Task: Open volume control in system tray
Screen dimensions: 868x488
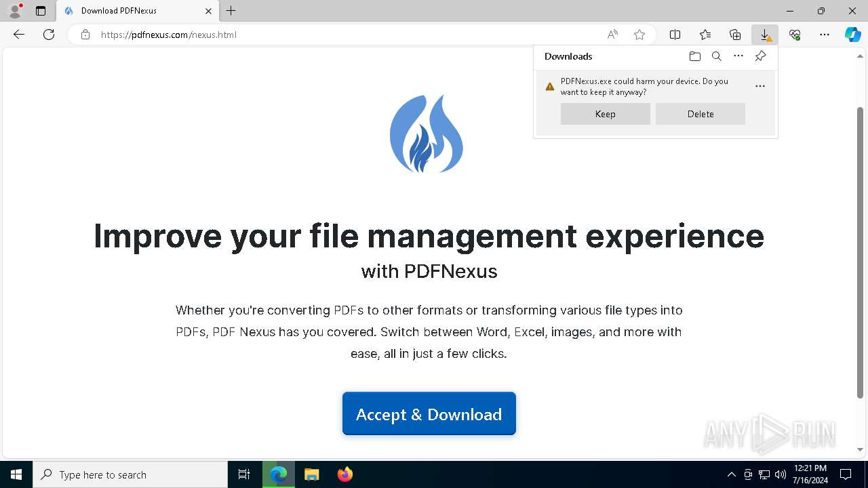Action: [x=781, y=474]
